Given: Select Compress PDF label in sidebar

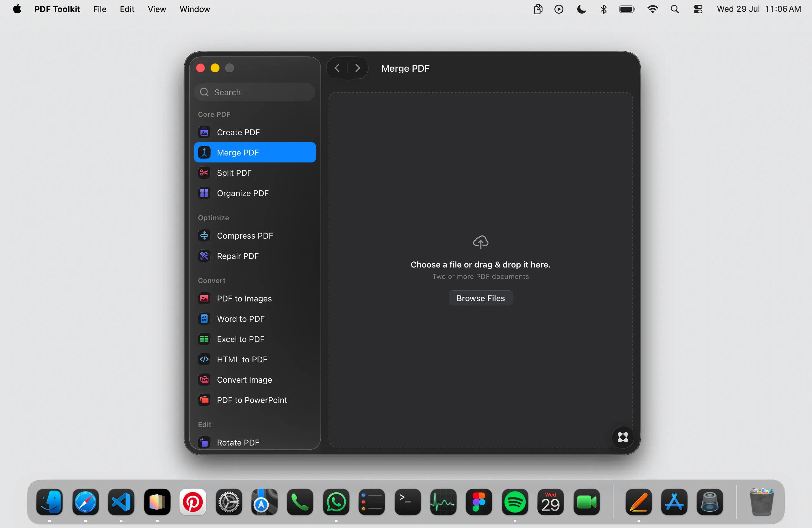Looking at the screenshot, I should (x=245, y=235).
